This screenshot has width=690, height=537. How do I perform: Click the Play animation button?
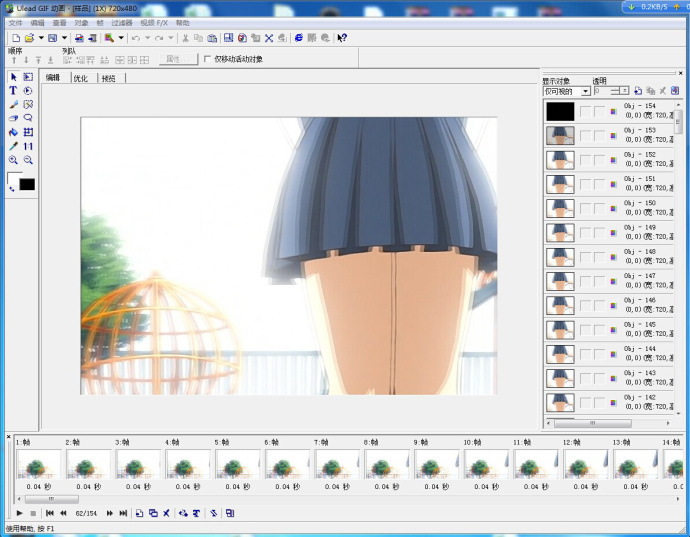coord(19,513)
